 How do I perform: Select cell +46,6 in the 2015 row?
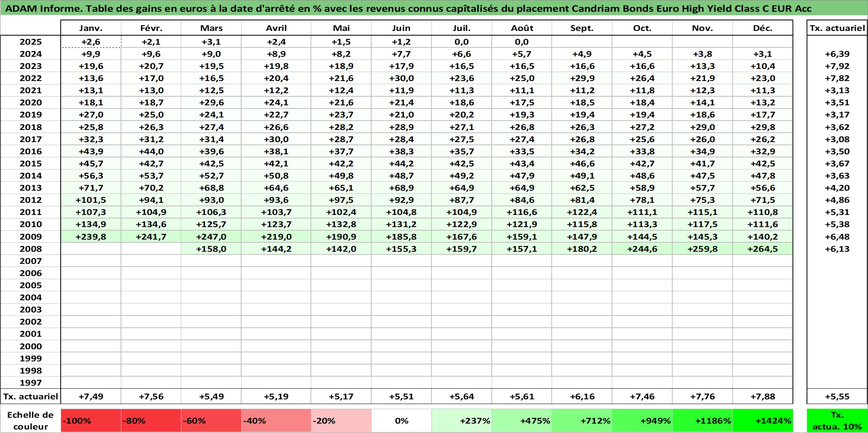tap(582, 164)
